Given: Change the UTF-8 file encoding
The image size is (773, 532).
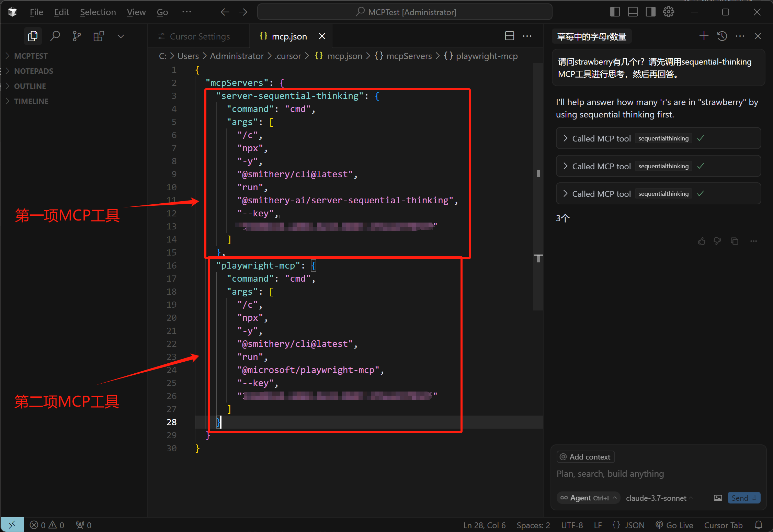Looking at the screenshot, I should tap(572, 525).
